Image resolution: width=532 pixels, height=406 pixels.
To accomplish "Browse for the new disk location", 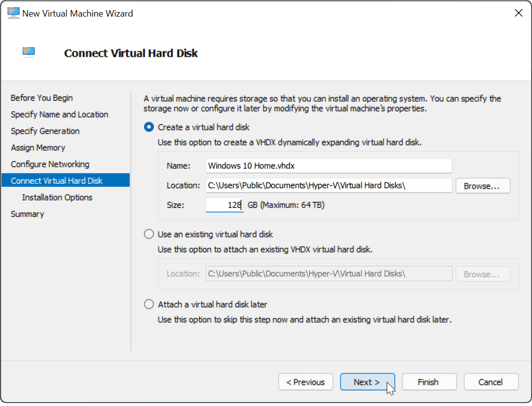I will coord(483,186).
